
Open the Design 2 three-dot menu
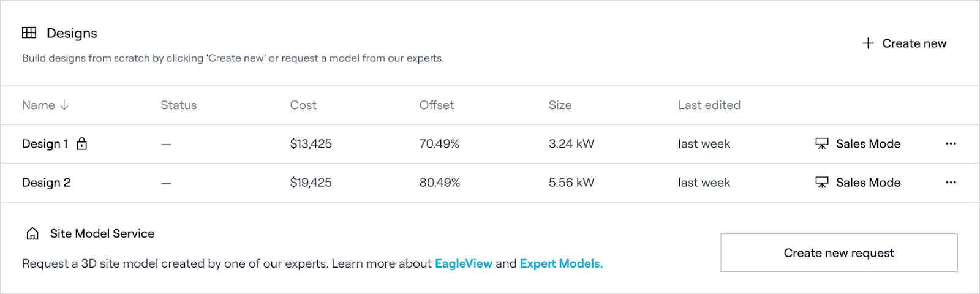pyautogui.click(x=951, y=183)
